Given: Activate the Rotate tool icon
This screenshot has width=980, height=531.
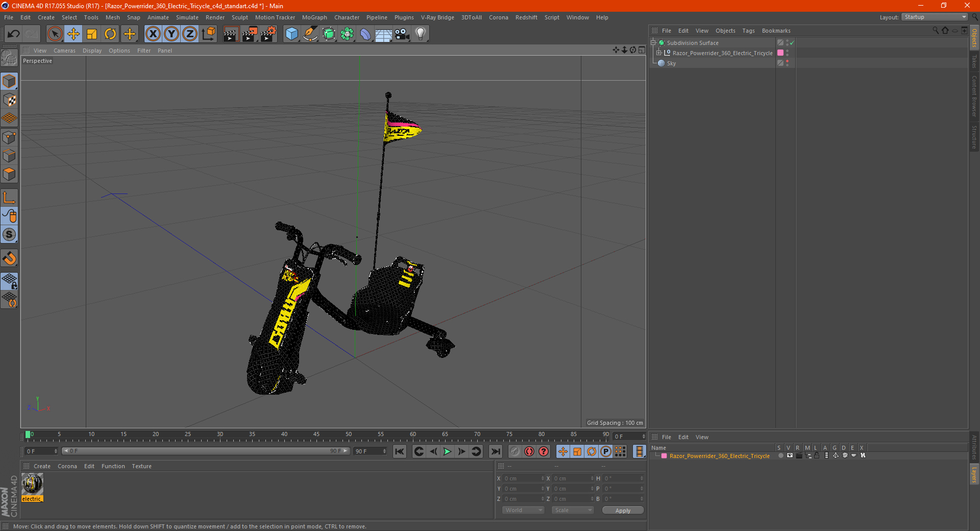Looking at the screenshot, I should (110, 34).
